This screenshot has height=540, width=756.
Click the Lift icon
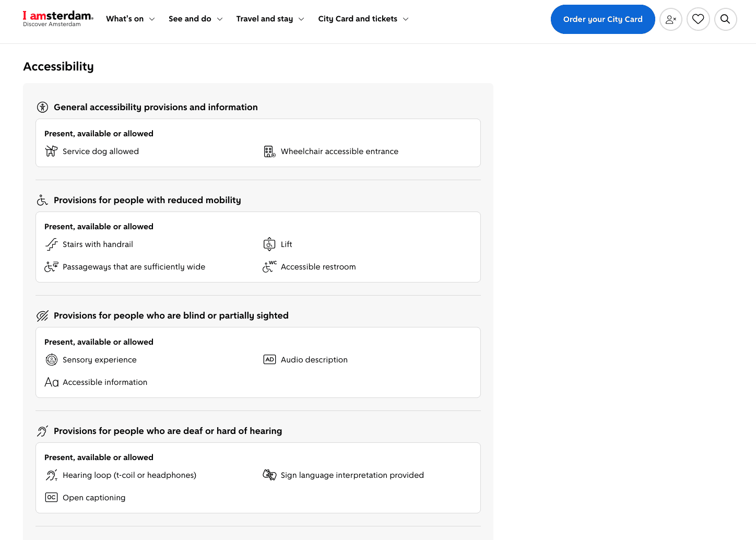(x=269, y=244)
